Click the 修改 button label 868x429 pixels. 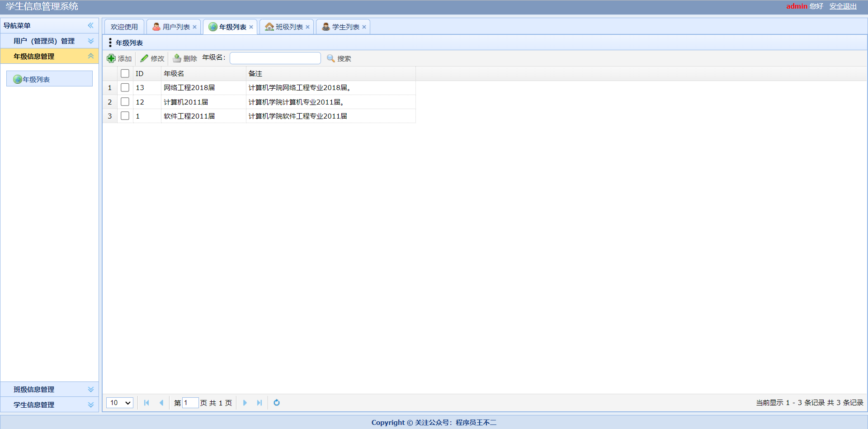pyautogui.click(x=158, y=59)
